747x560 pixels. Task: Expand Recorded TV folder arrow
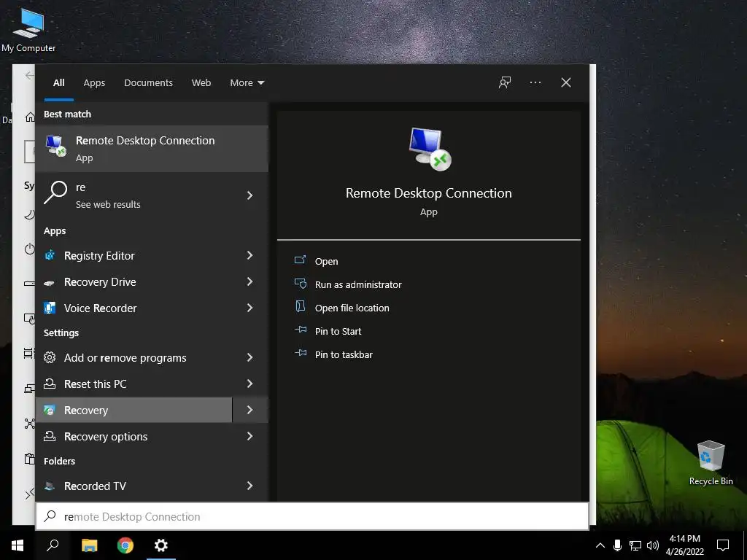click(249, 486)
